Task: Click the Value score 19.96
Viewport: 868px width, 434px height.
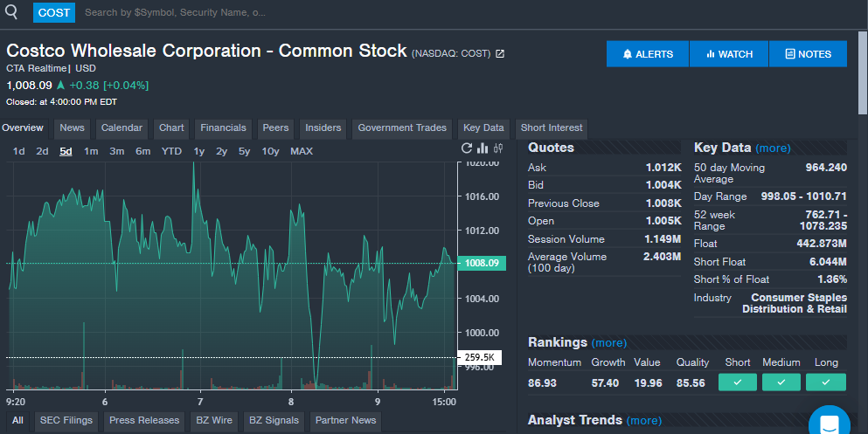Action: [x=649, y=382]
